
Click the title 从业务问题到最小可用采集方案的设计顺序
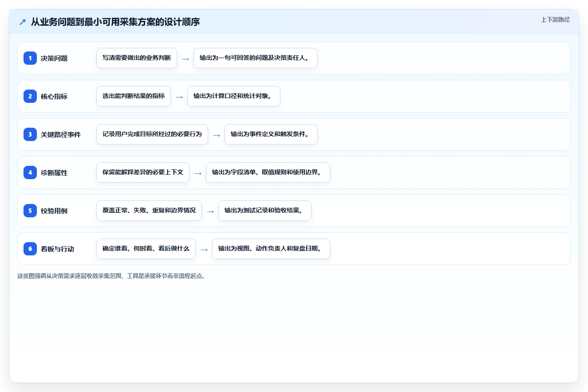click(x=115, y=22)
